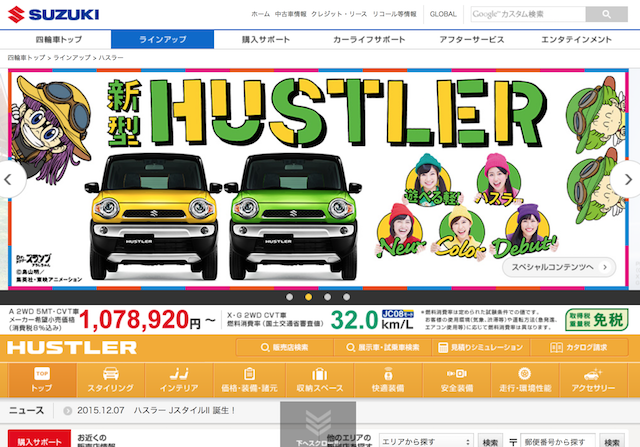Open アフターサービス menu tab

(x=472, y=40)
